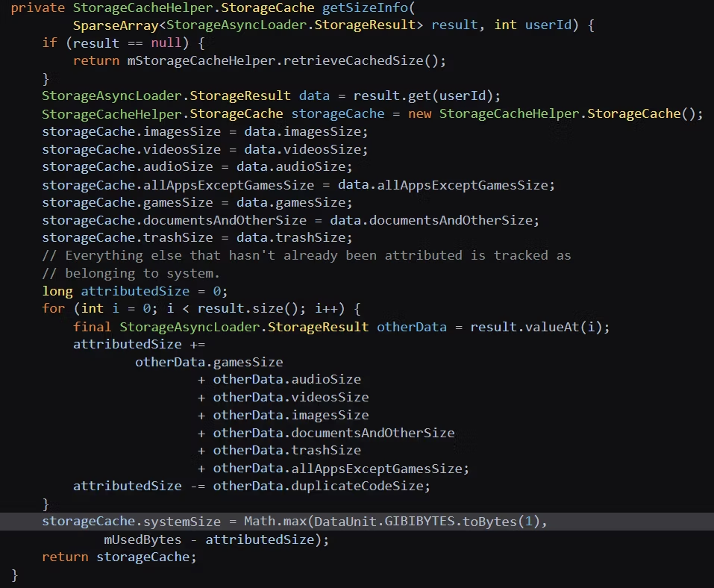Click the return storageCache statement
The width and height of the screenshot is (714, 588).
click(x=119, y=557)
